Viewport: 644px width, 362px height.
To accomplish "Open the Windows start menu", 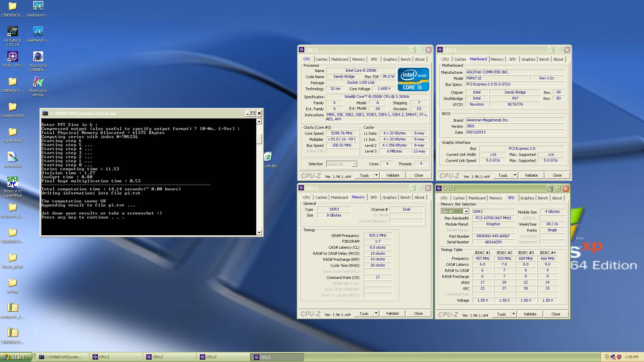I will pos(16,357).
